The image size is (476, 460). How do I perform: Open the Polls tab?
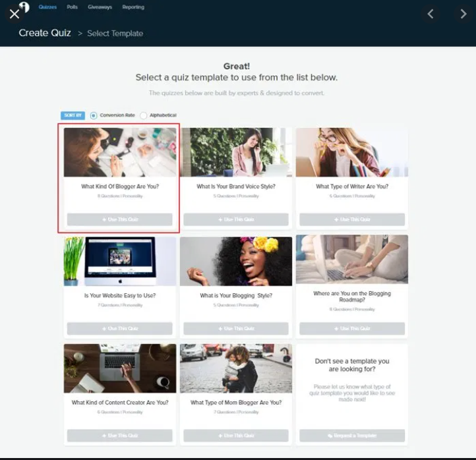tap(73, 7)
